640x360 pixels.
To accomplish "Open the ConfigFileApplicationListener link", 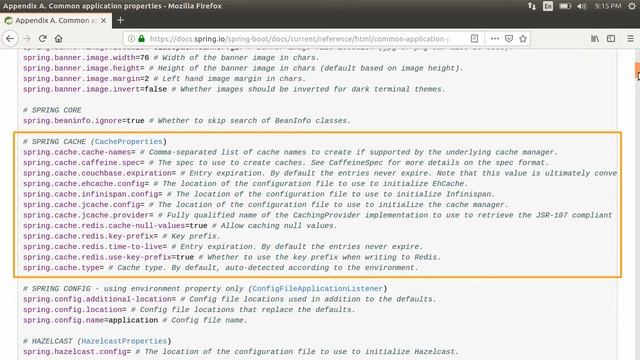I will click(x=318, y=289).
